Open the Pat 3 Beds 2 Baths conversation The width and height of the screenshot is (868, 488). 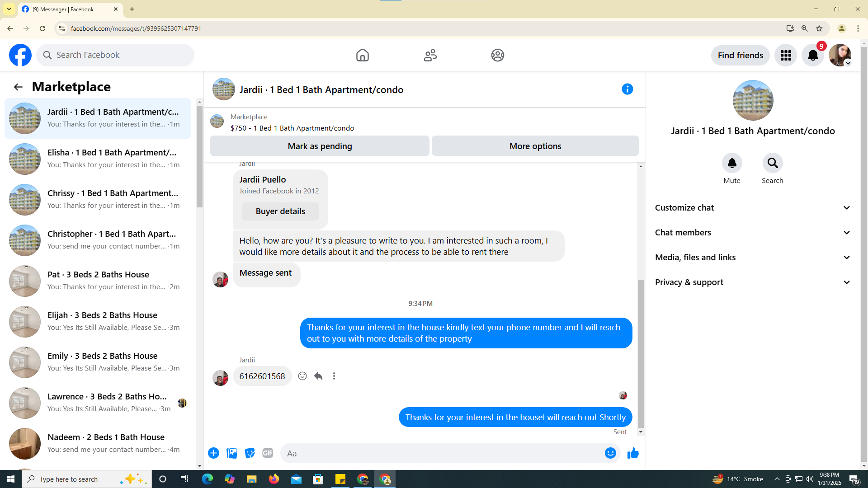point(98,281)
